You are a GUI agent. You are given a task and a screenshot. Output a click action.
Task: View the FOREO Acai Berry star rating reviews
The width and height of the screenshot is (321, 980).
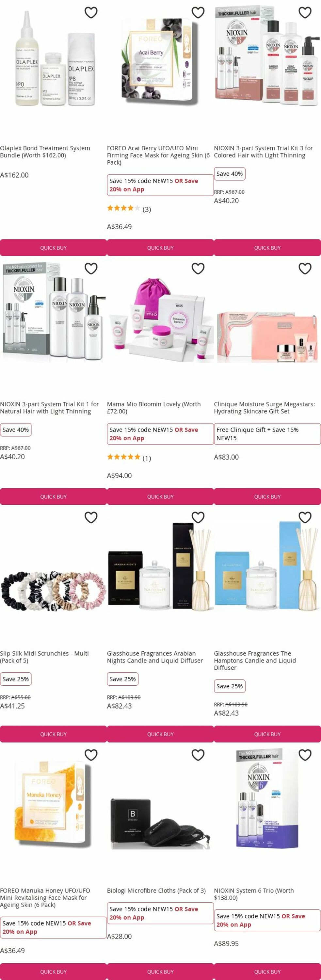[x=129, y=208]
